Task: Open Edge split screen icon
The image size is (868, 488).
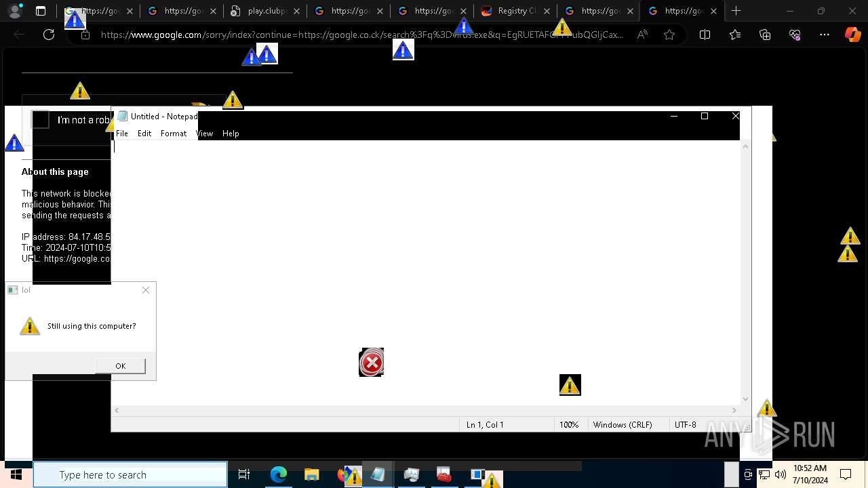Action: 705,35
